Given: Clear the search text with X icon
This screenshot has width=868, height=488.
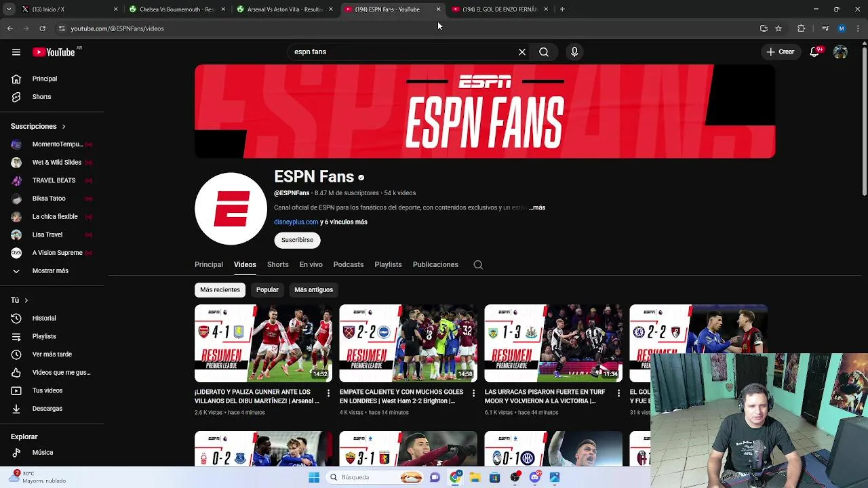Looking at the screenshot, I should click(522, 52).
